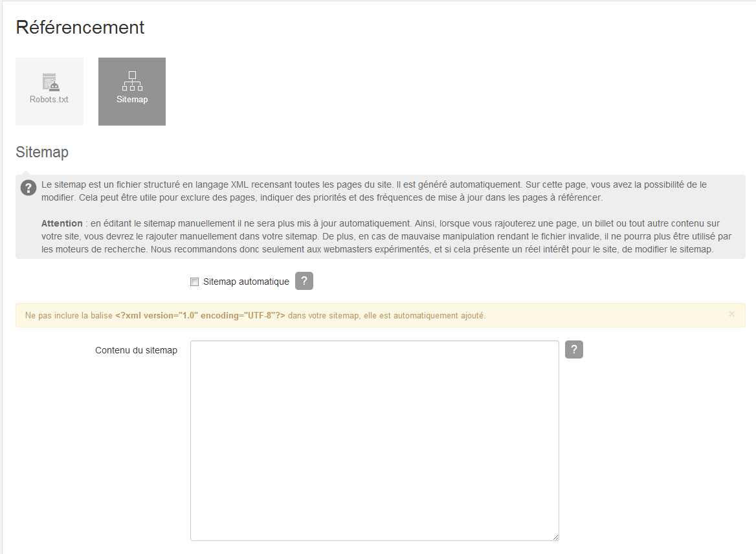Click the robot file icon in Robots.txt tile
Image resolution: width=756 pixels, height=554 pixels.
[50, 82]
